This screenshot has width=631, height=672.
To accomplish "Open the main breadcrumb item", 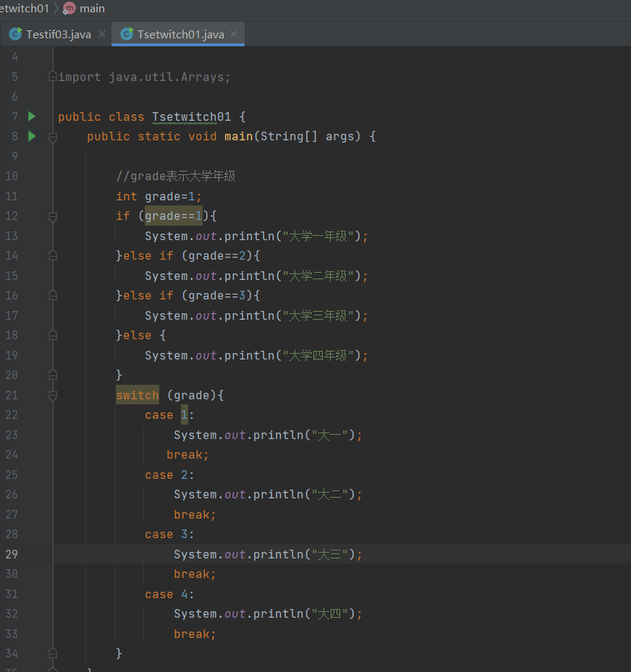I will pyautogui.click(x=92, y=9).
